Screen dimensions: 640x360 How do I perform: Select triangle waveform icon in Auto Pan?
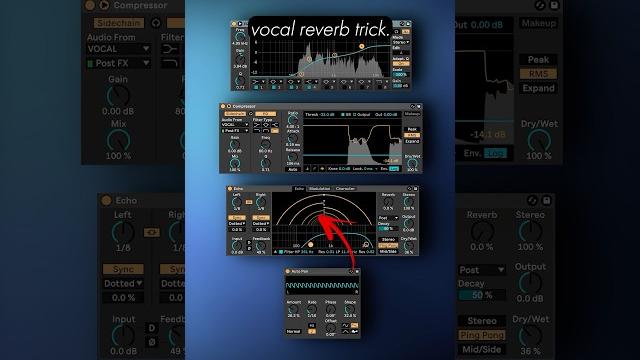click(x=345, y=331)
